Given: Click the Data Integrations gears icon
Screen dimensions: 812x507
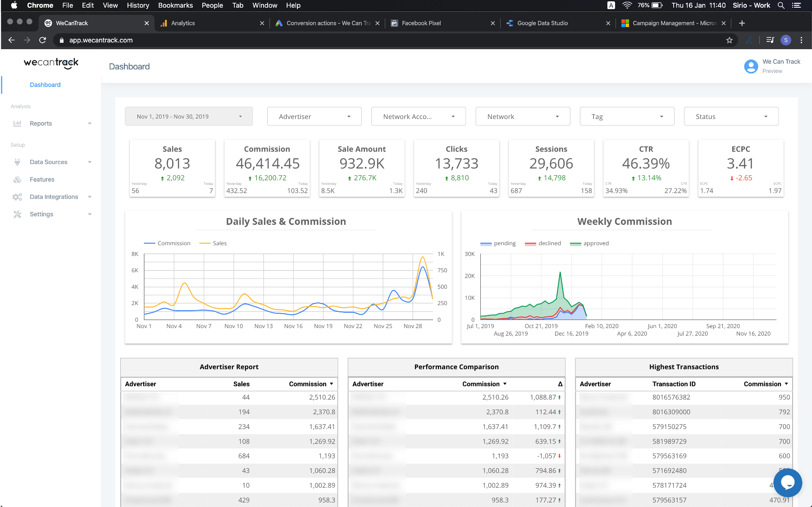Looking at the screenshot, I should (x=18, y=197).
